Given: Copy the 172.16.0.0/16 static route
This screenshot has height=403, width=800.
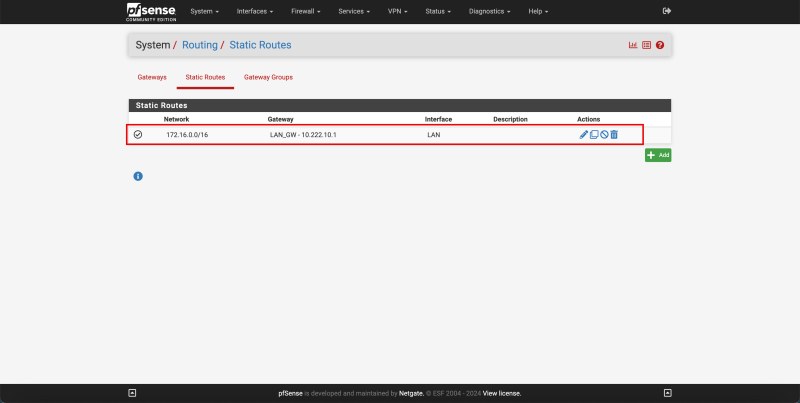Looking at the screenshot, I should (x=594, y=134).
